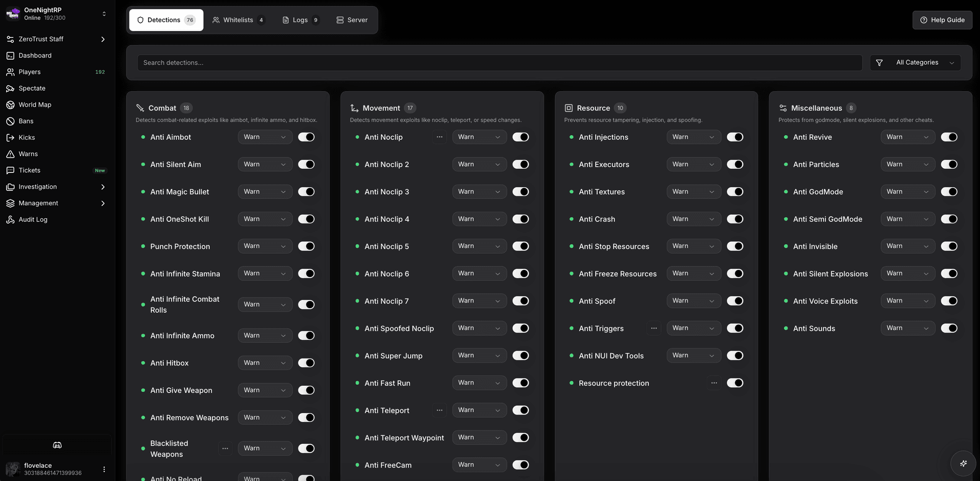
Task: Disable the Resource protection toggle
Action: pos(735,383)
